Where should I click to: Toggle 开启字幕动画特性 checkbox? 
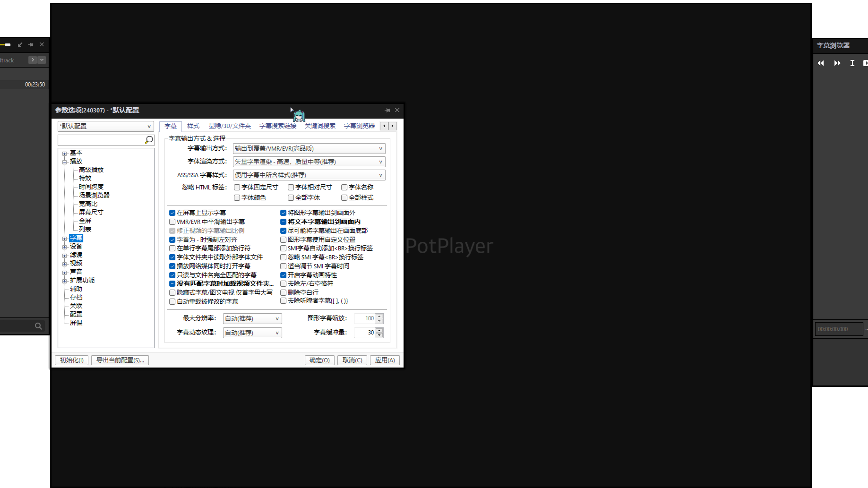click(x=284, y=275)
